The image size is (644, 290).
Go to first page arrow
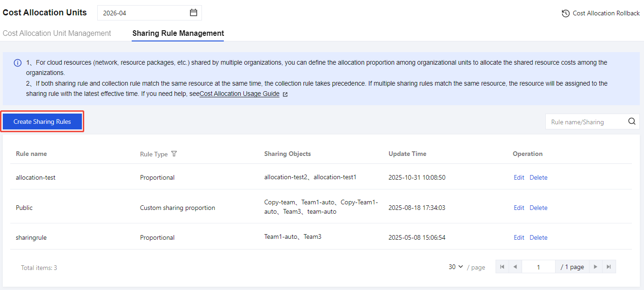[502, 267]
